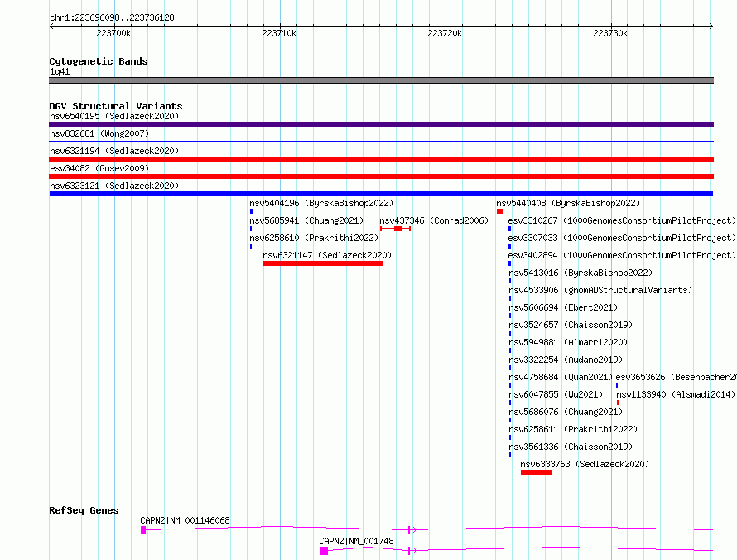
Task: Click the magenta exon block of CAPN2|NM_001748
Action: (x=324, y=551)
